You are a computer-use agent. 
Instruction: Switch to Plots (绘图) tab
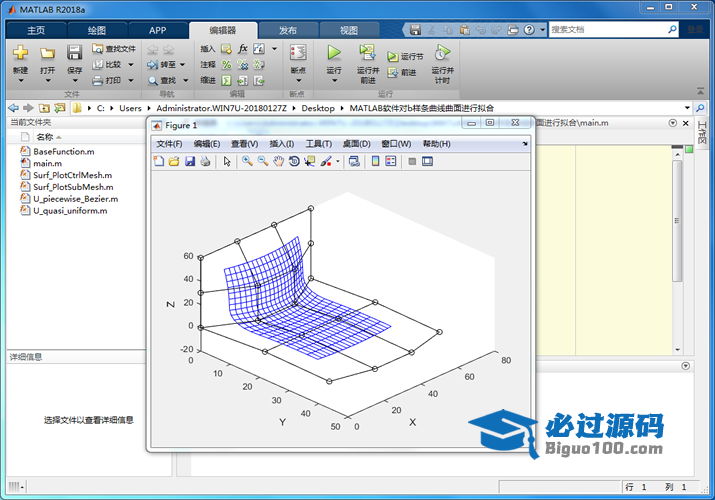tap(97, 31)
